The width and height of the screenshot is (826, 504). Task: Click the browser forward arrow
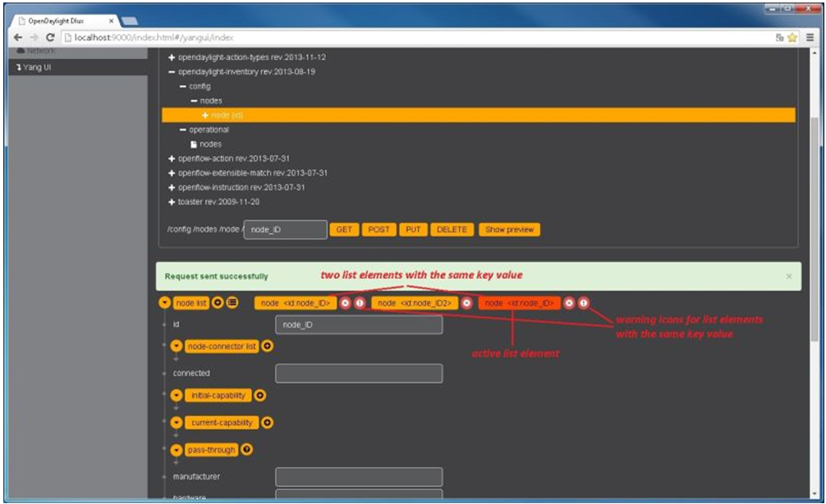click(34, 38)
